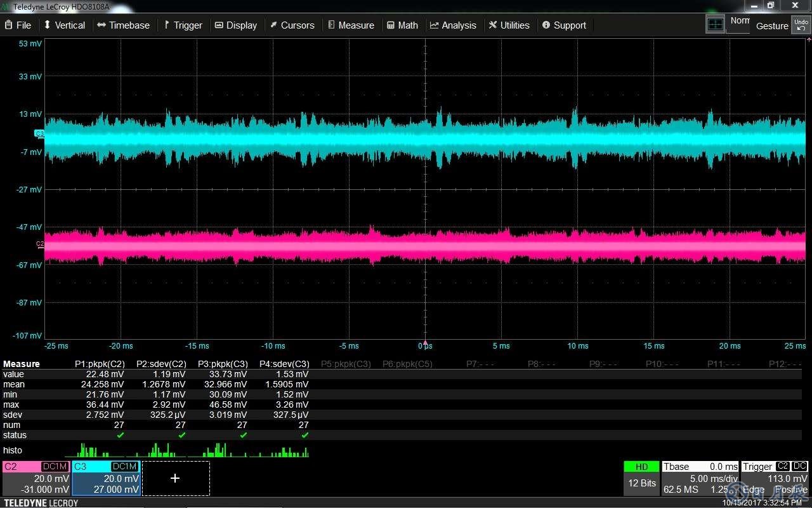Open the Vertical menu

[x=63, y=25]
